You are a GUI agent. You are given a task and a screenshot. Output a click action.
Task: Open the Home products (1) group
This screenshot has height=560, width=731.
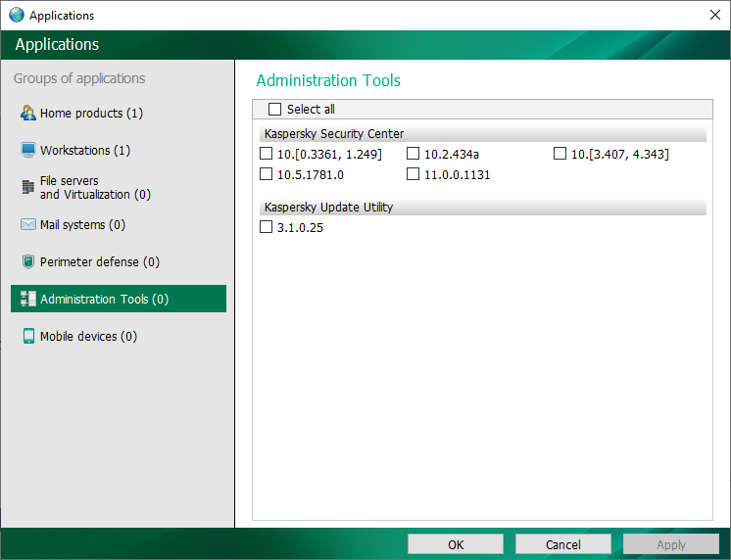point(91,114)
